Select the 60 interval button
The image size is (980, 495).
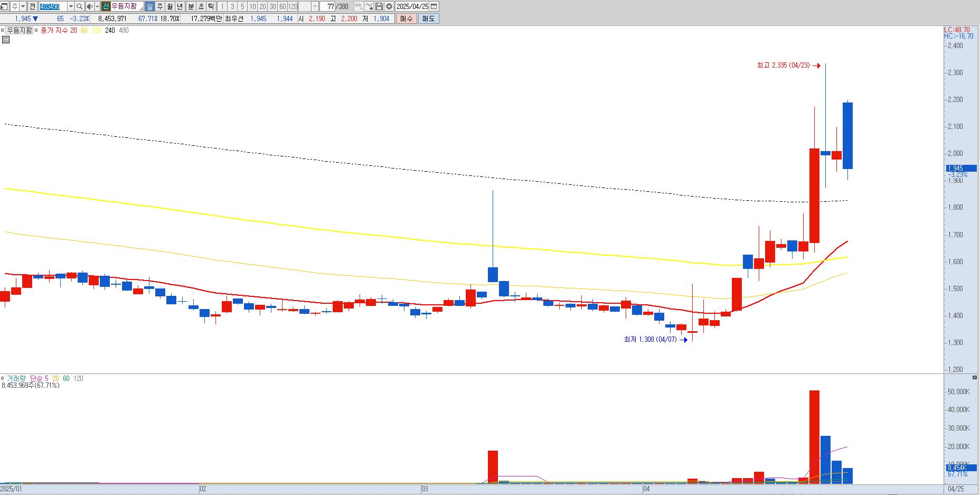(282, 6)
